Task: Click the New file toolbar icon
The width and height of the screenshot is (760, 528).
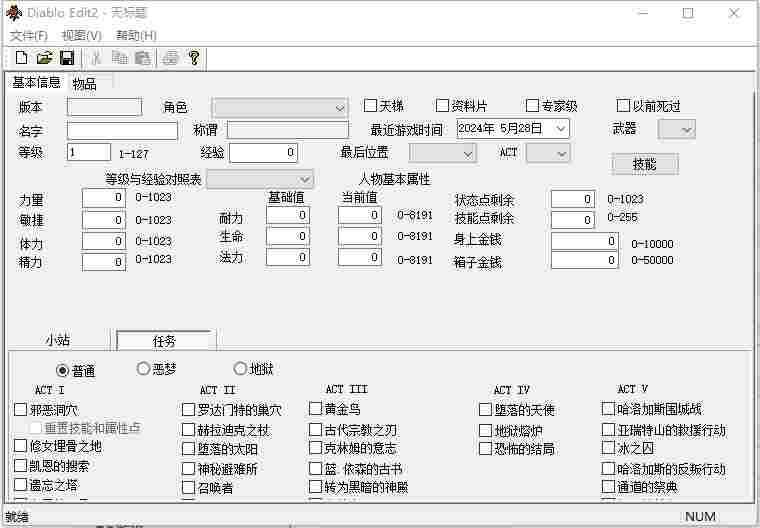Action: pos(21,58)
